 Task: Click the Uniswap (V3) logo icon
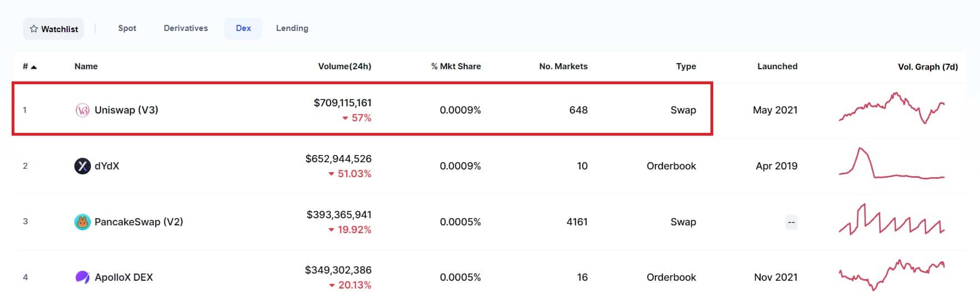[82, 110]
